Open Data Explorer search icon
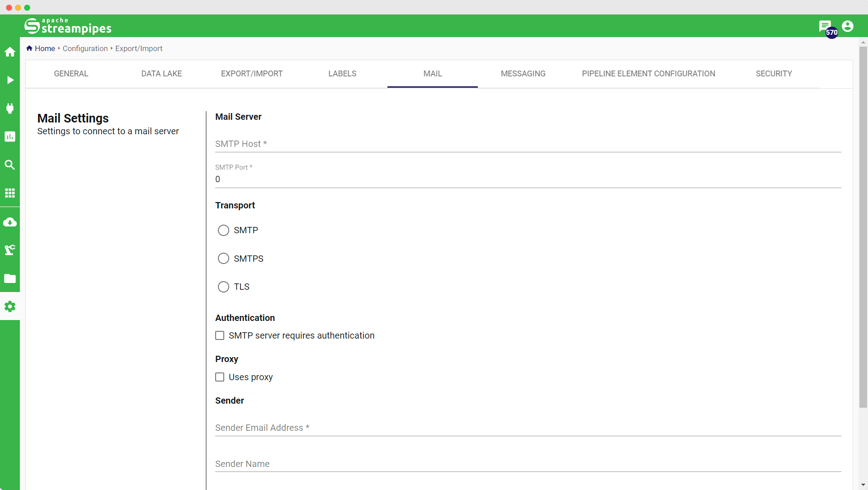The width and height of the screenshot is (868, 490). (10, 165)
